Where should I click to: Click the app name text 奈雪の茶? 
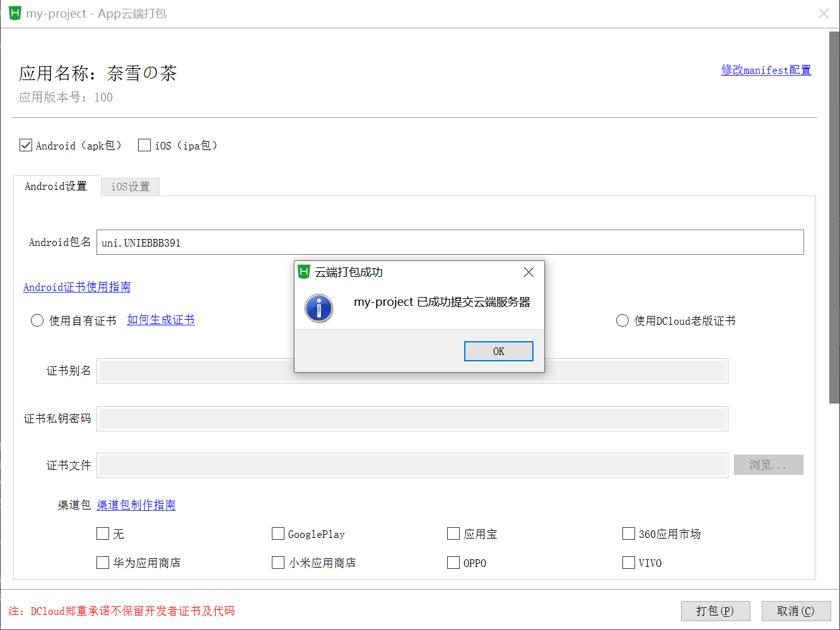[142, 73]
